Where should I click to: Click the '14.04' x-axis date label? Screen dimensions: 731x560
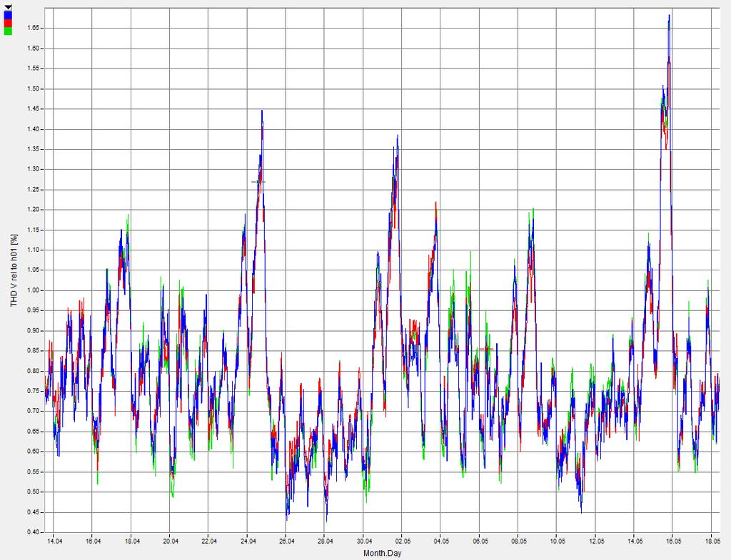(x=54, y=541)
